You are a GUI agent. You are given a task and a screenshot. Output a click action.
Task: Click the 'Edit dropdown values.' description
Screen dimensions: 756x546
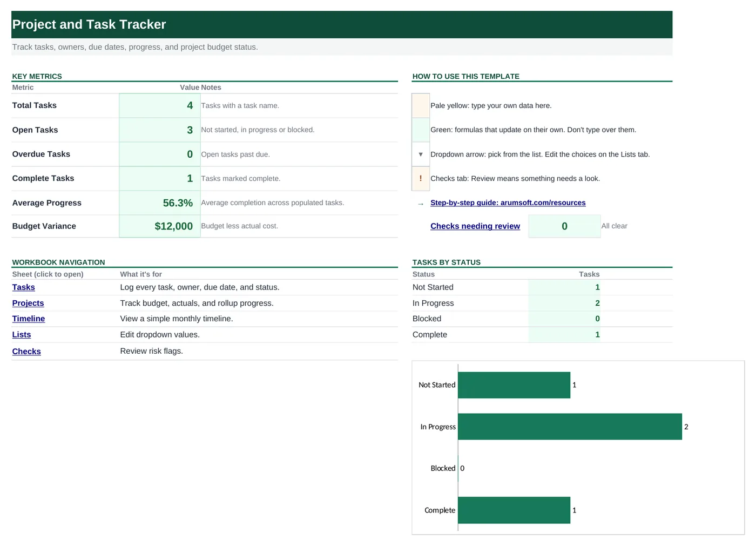(160, 334)
